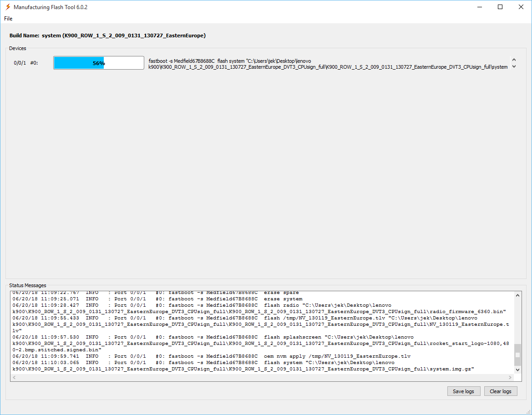Click log line 'oem nvm apply'
Image resolution: width=532 pixels, height=415 pixels.
tap(211, 356)
